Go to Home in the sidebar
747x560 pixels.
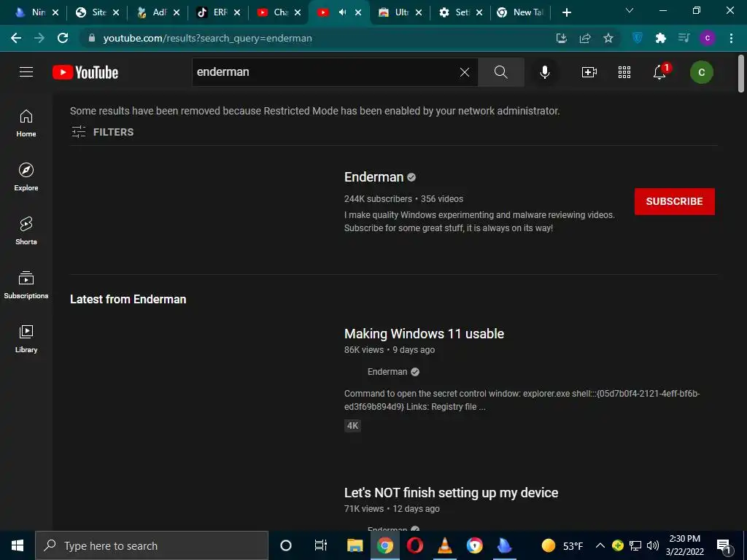(26, 123)
